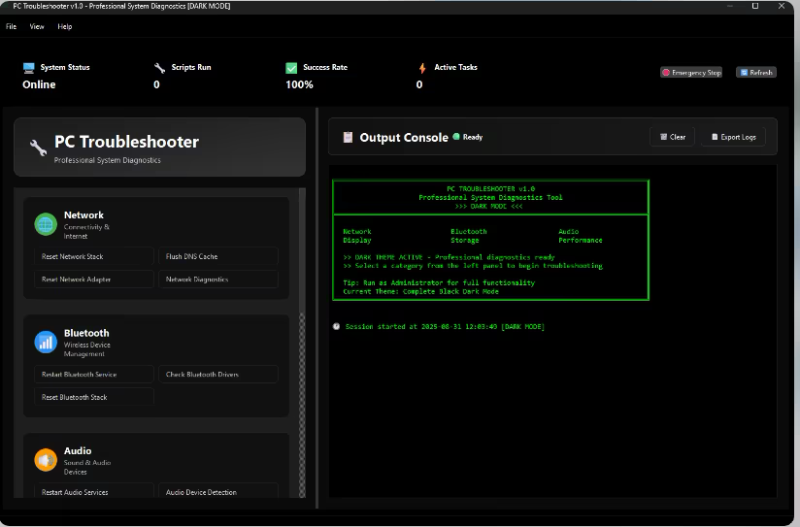Click the Scripts Run wrench icon

pyautogui.click(x=160, y=68)
